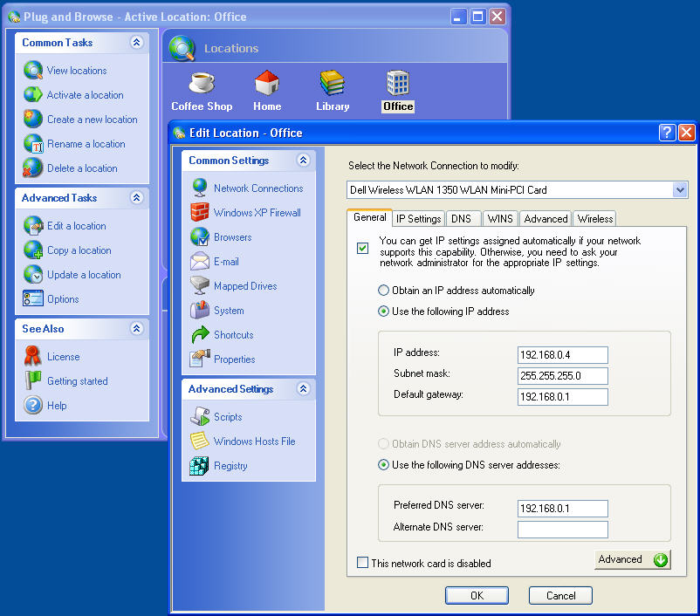
Task: Click the Subnet mask input field
Action: pos(562,376)
